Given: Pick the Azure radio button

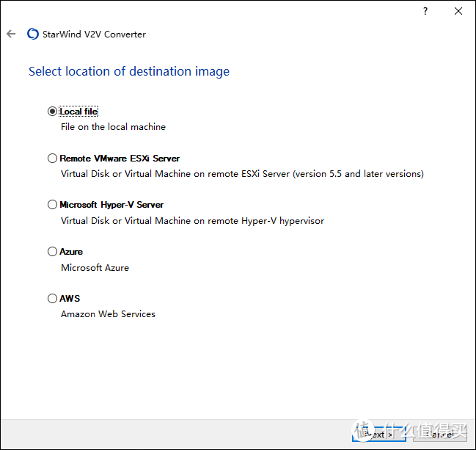Looking at the screenshot, I should click(52, 252).
